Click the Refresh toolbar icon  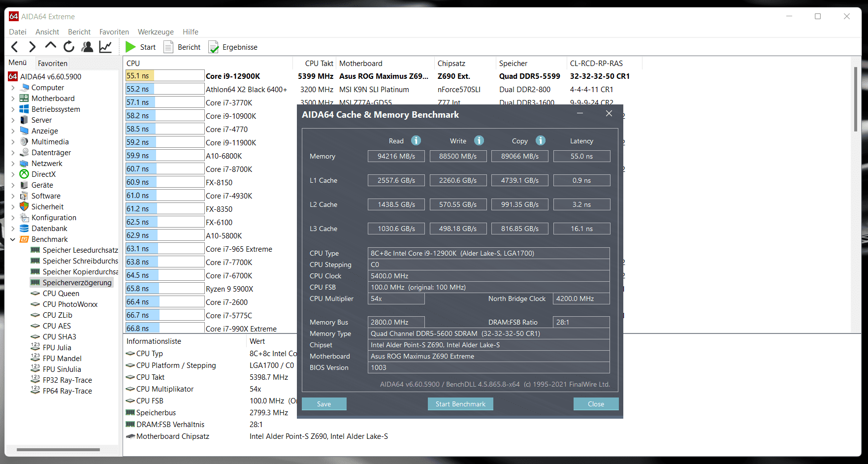point(69,47)
